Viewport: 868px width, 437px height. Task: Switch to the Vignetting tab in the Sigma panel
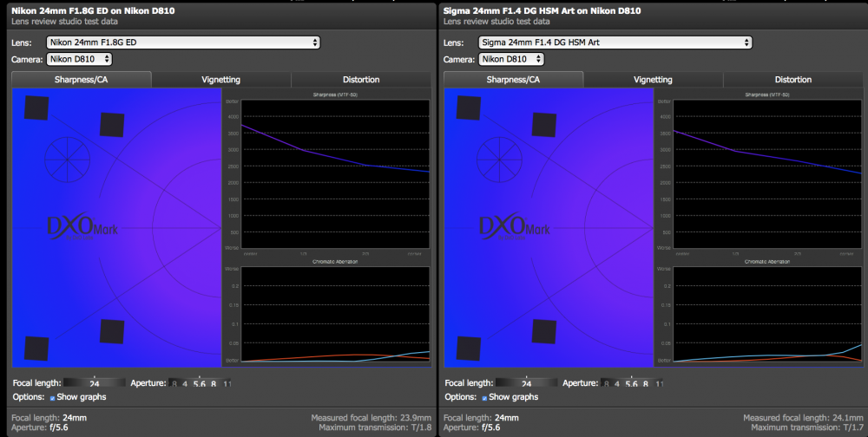(x=653, y=80)
